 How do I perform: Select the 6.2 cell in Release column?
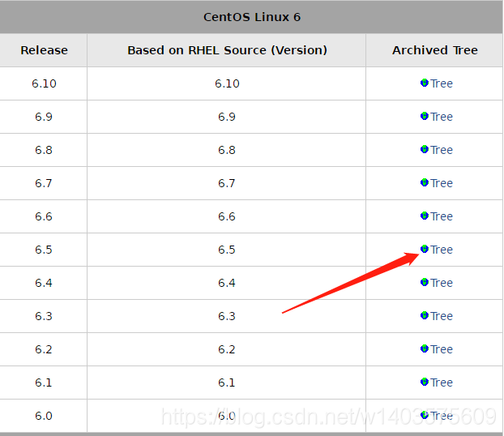(x=44, y=349)
